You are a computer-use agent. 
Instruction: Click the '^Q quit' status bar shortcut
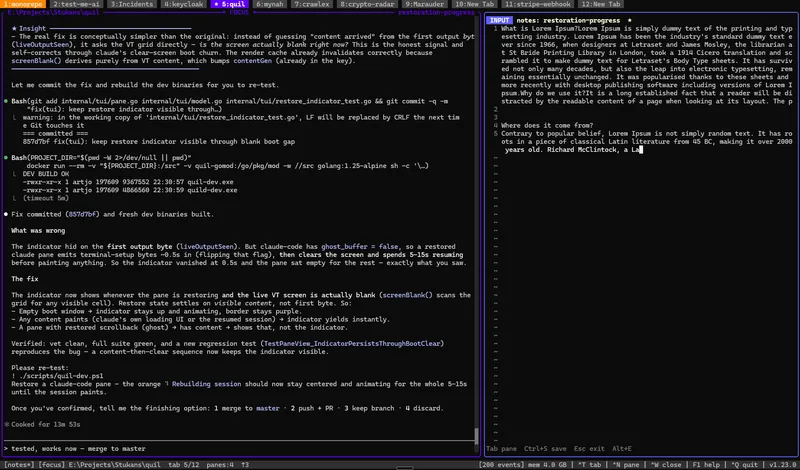click(744, 465)
